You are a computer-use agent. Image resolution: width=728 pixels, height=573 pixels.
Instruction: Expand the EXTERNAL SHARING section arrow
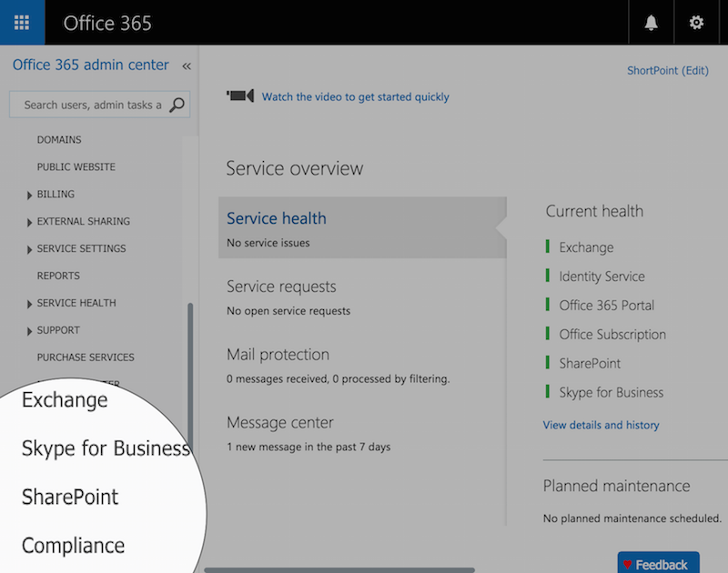[29, 223]
